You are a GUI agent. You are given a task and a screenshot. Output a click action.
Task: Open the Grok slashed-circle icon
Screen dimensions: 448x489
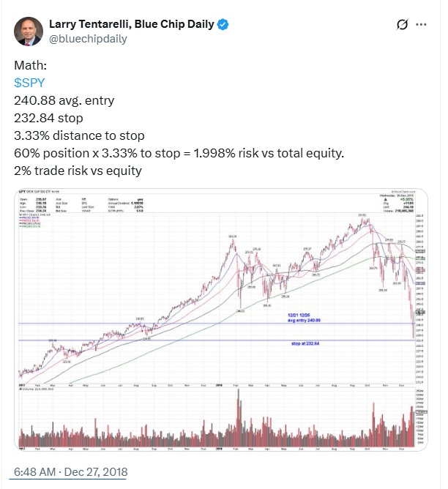click(402, 25)
